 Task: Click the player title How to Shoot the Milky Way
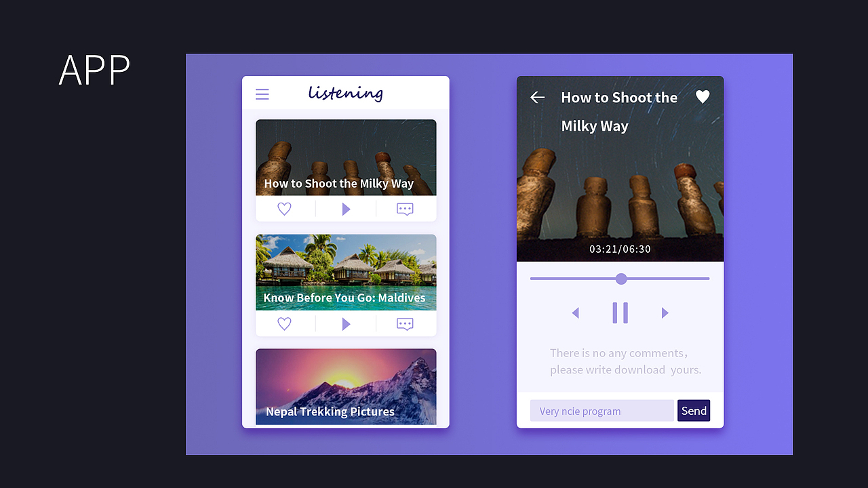619,112
